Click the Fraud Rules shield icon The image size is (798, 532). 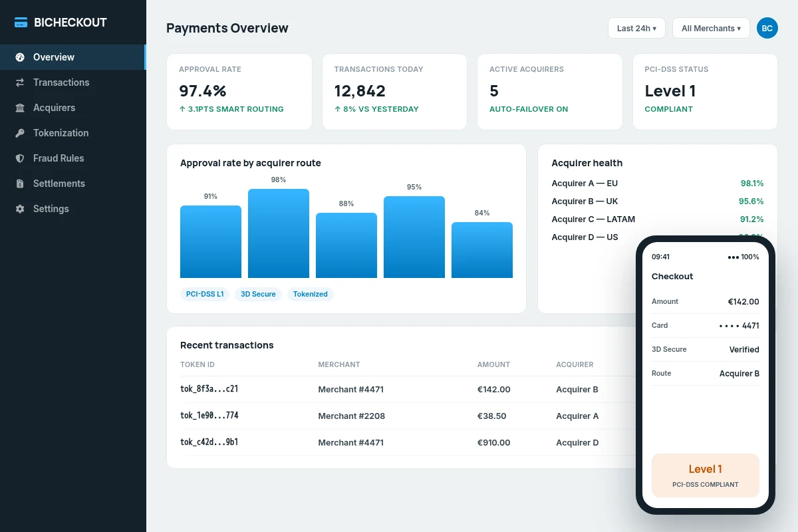coord(20,158)
